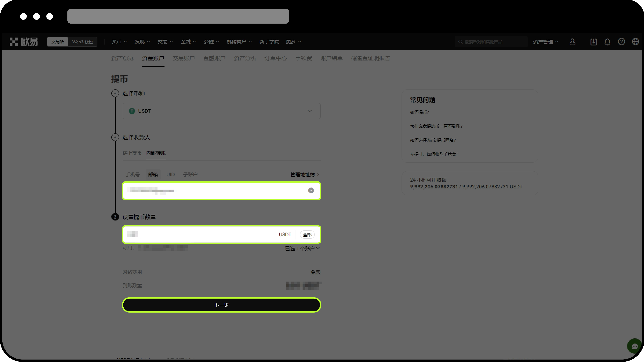
Task: Open the help question mark icon
Action: coord(621,42)
